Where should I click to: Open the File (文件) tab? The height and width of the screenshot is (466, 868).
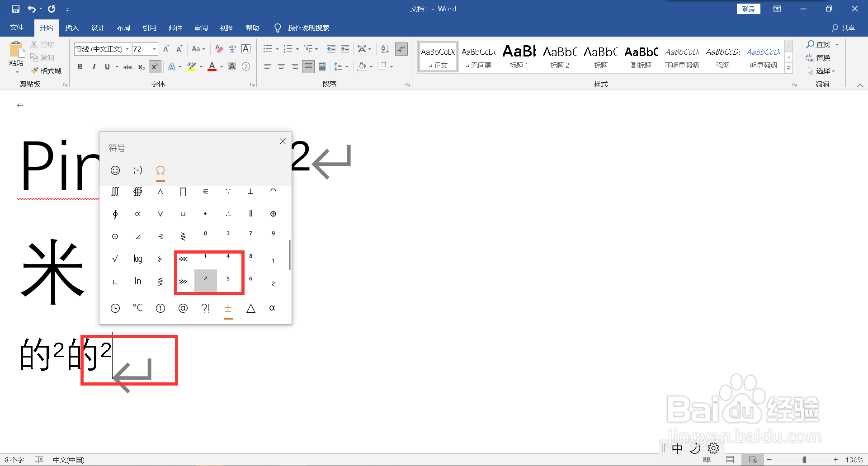17,28
